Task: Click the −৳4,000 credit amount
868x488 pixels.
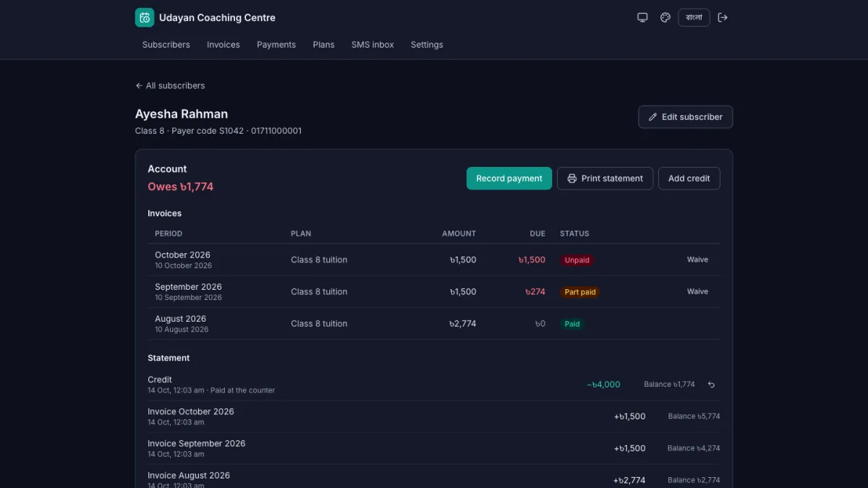Action: point(603,385)
